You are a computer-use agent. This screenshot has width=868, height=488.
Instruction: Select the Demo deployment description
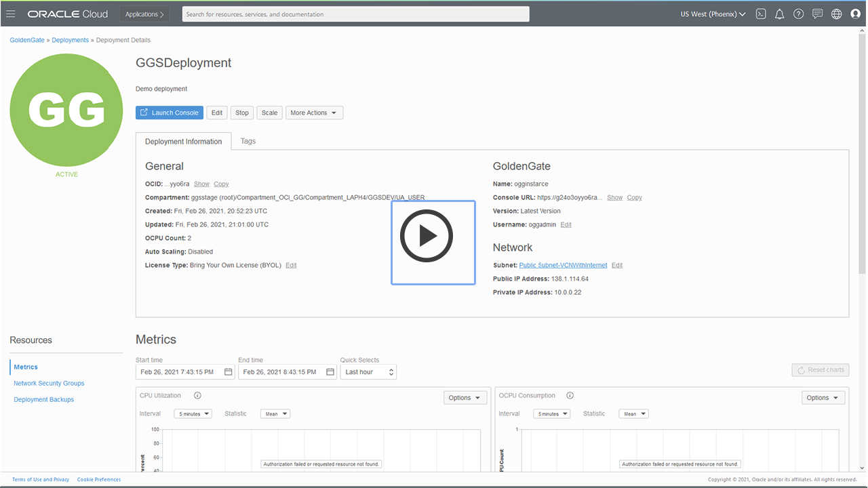click(x=161, y=89)
